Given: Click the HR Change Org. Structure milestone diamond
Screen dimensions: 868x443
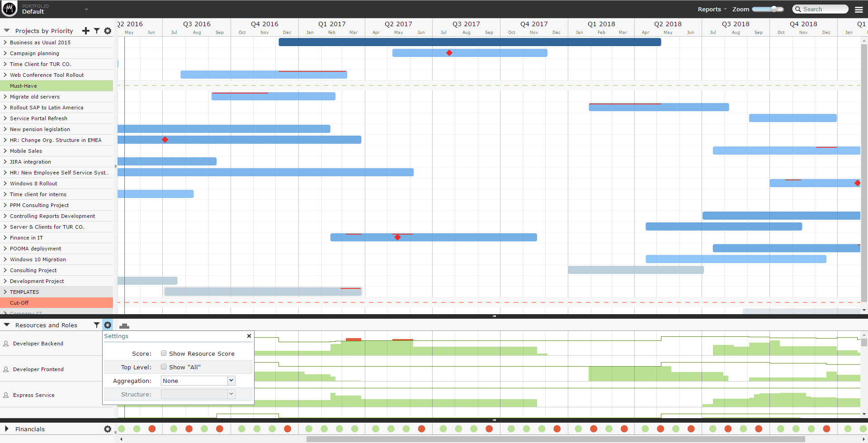Looking at the screenshot, I should (165, 140).
